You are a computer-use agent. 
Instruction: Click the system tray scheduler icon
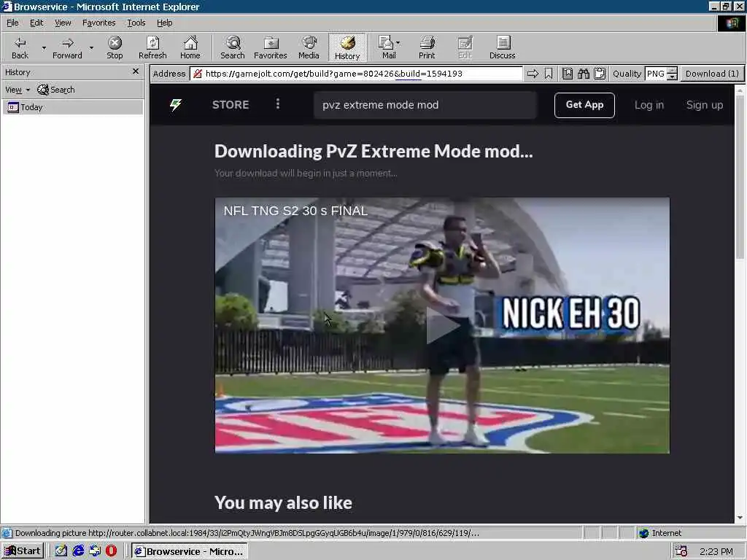tap(681, 551)
